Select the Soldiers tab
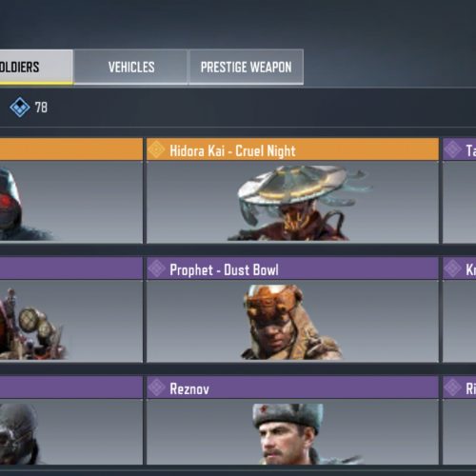The height and width of the screenshot is (476, 476). coord(36,67)
